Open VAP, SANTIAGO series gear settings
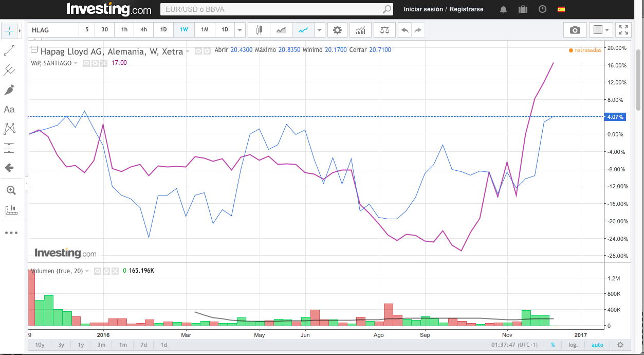 [x=95, y=63]
